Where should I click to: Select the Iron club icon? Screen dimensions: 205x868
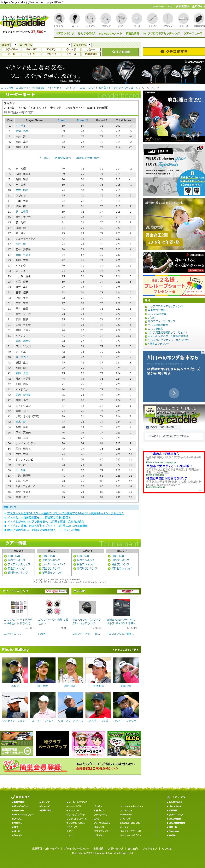point(90,19)
